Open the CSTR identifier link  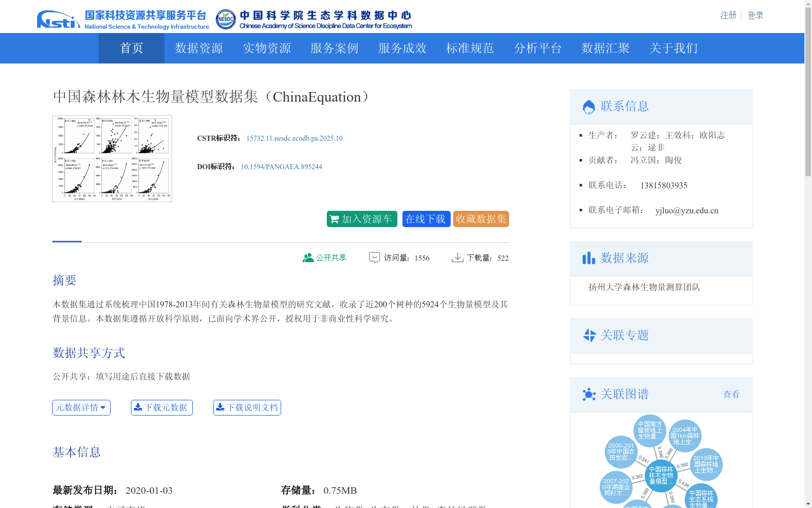click(294, 138)
